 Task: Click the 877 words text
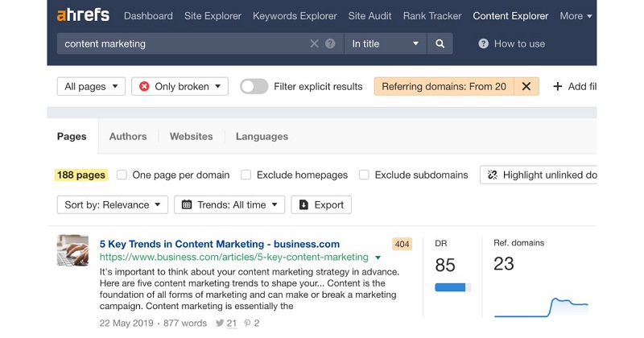click(185, 324)
